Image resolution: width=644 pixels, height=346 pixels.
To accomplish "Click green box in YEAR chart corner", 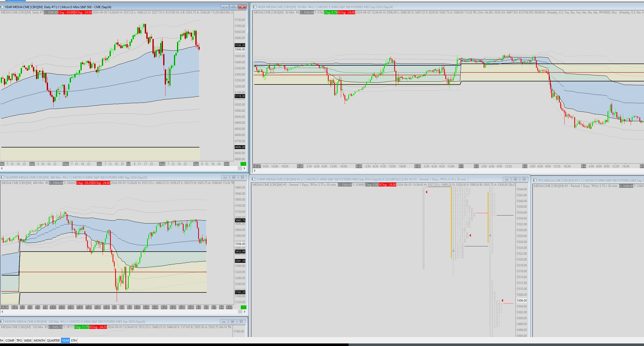I will coord(243,164).
